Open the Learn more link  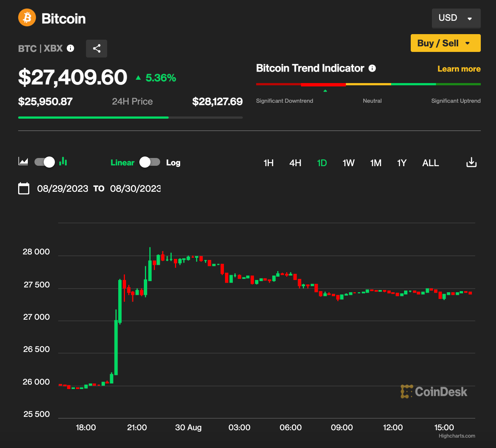459,69
